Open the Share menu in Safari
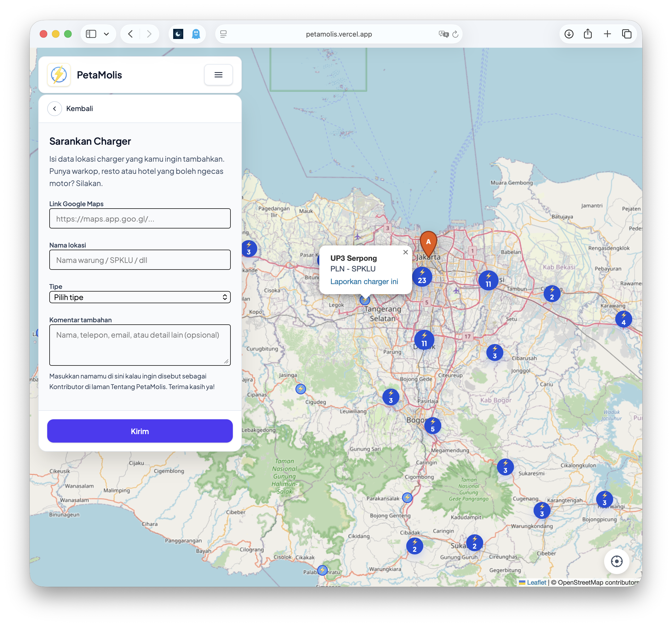Screen dimensions: 672x626 click(588, 34)
